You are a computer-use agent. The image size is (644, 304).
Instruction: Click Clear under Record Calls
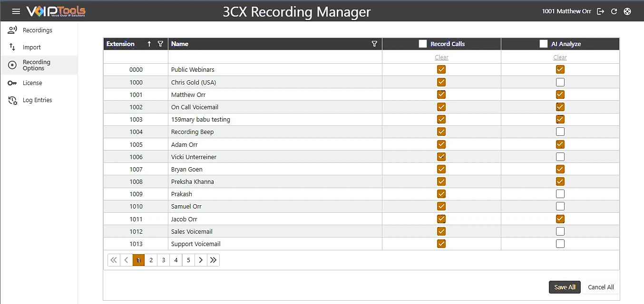441,57
